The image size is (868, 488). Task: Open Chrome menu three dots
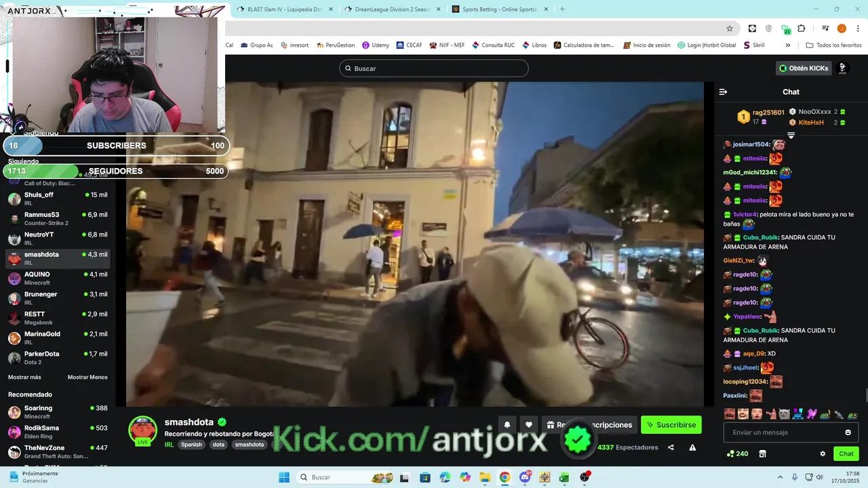point(857,28)
